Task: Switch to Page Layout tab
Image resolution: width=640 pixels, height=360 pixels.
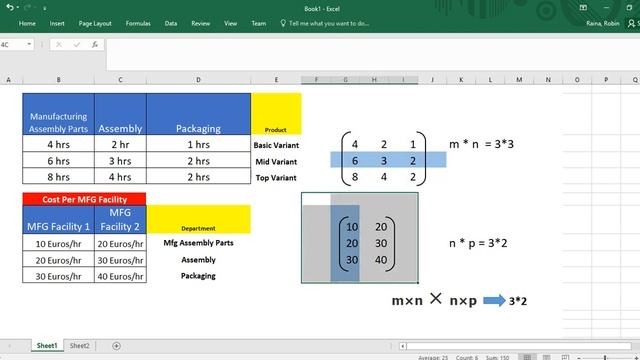Action: (95, 23)
